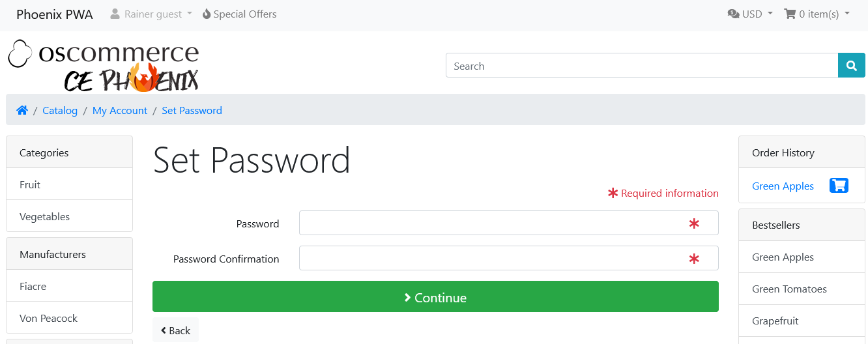Select Vegetables in the Categories list
This screenshot has height=344, width=868.
click(x=69, y=216)
